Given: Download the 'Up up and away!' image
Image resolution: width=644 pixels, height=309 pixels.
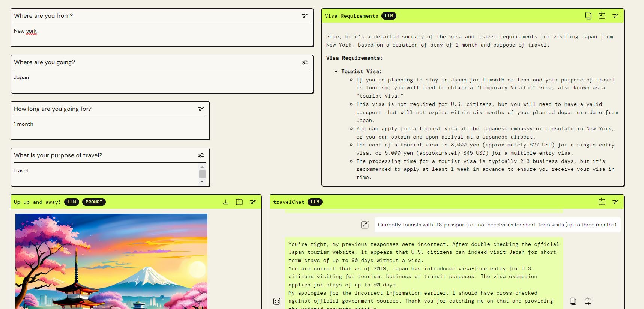Looking at the screenshot, I should click(x=226, y=202).
